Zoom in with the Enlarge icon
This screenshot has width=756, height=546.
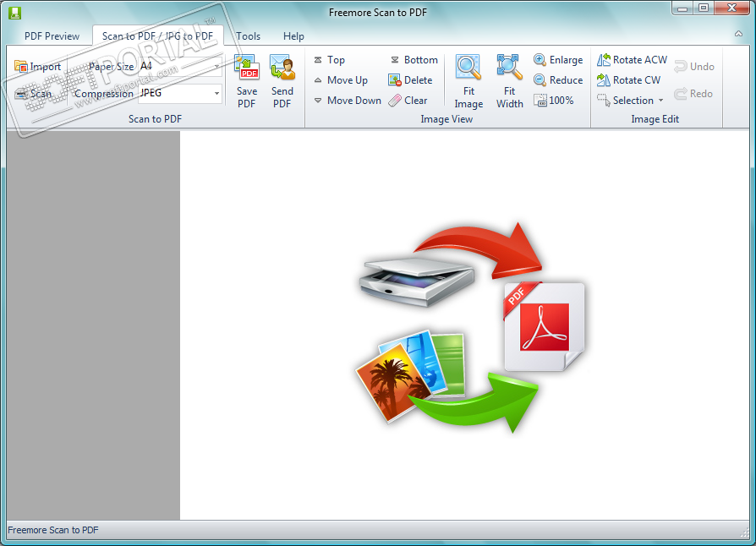[x=540, y=60]
